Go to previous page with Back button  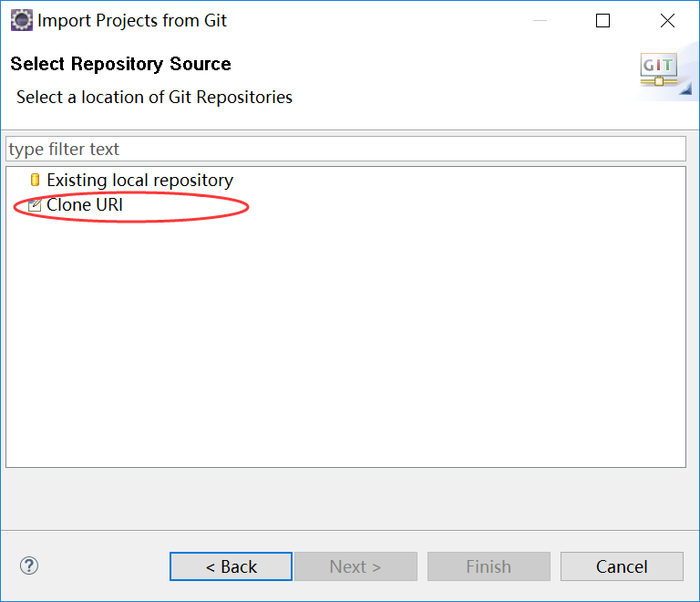pyautogui.click(x=231, y=566)
